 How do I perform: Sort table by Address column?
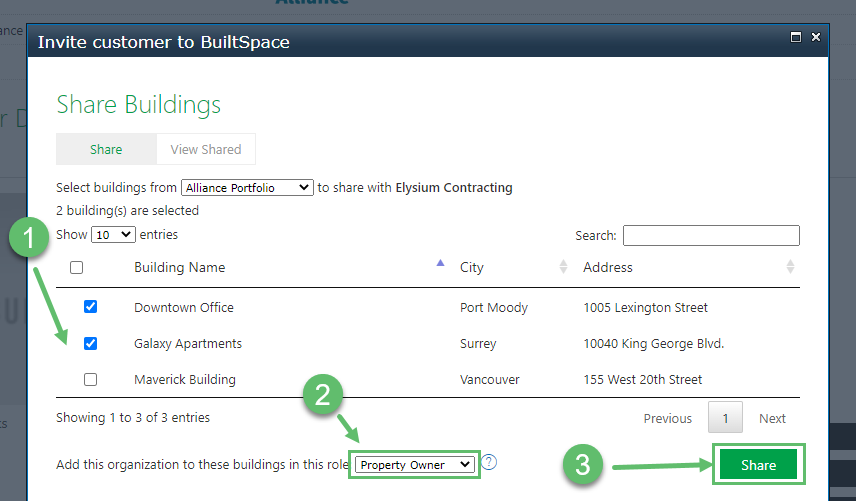click(x=790, y=267)
